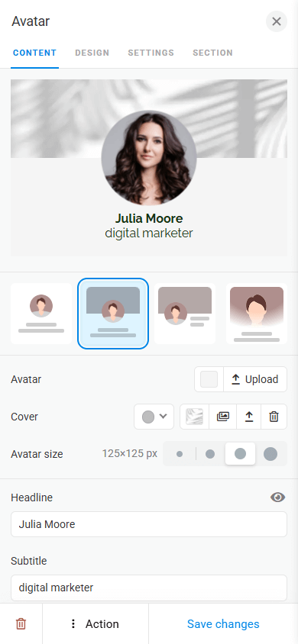Select the Content tab
This screenshot has width=298, height=644.
[34, 53]
